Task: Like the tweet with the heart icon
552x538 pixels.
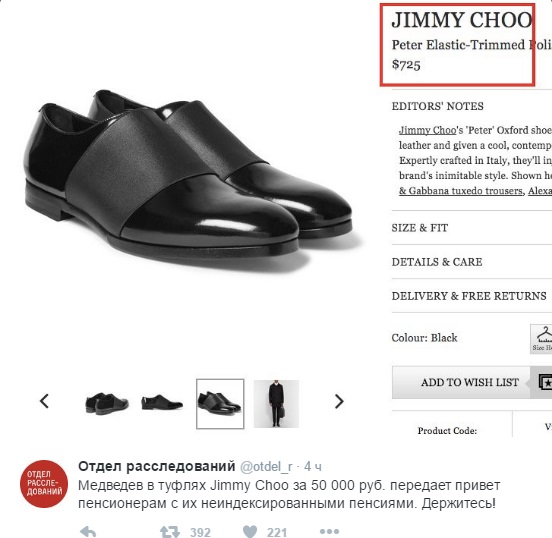Action: [250, 532]
